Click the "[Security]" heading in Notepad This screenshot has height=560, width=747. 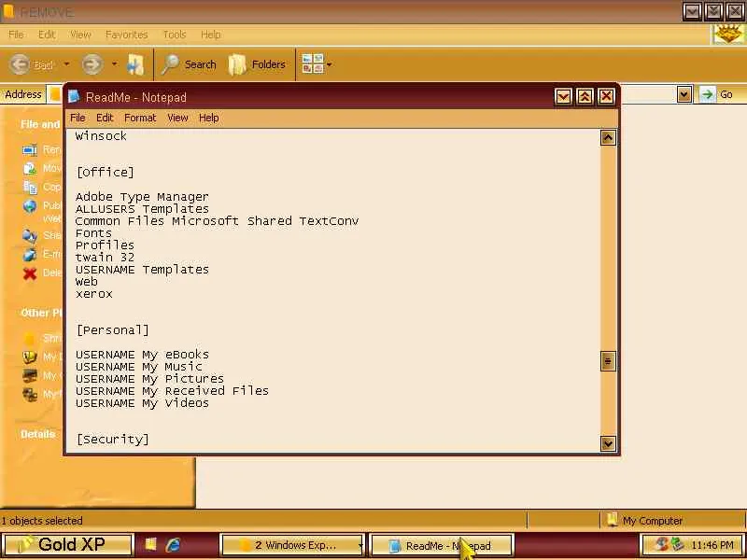click(x=112, y=439)
